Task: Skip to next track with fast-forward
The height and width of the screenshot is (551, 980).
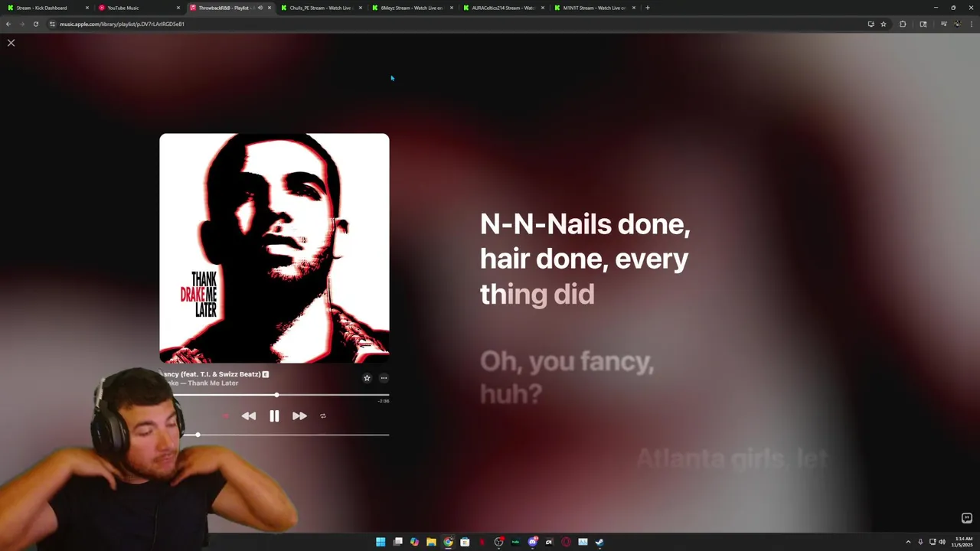Action: click(299, 416)
